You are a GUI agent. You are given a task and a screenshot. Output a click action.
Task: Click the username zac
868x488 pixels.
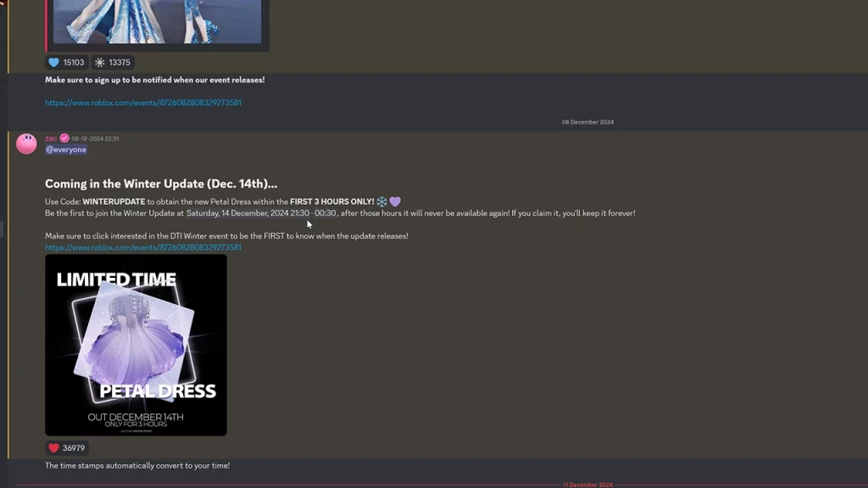pyautogui.click(x=51, y=138)
